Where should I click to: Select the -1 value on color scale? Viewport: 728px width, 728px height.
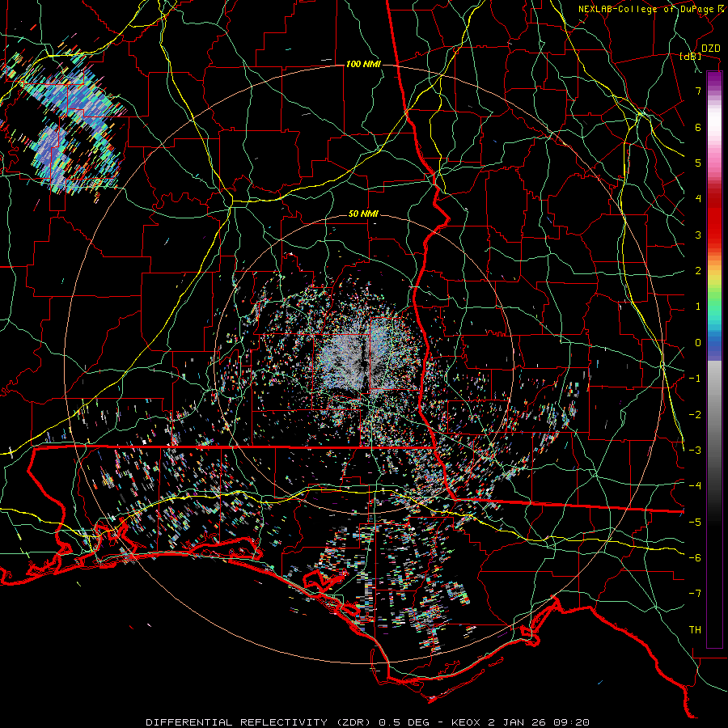click(x=695, y=379)
